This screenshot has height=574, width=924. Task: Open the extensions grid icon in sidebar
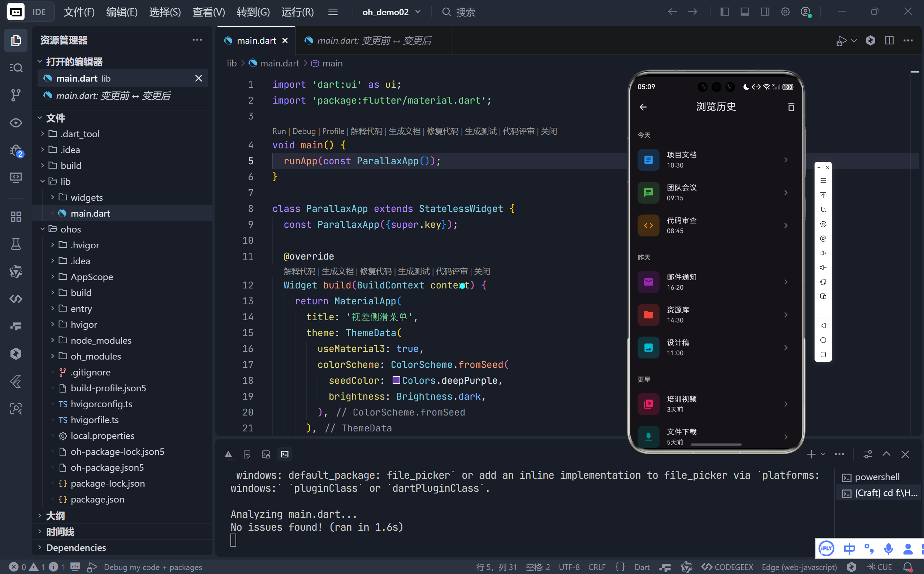(x=16, y=216)
